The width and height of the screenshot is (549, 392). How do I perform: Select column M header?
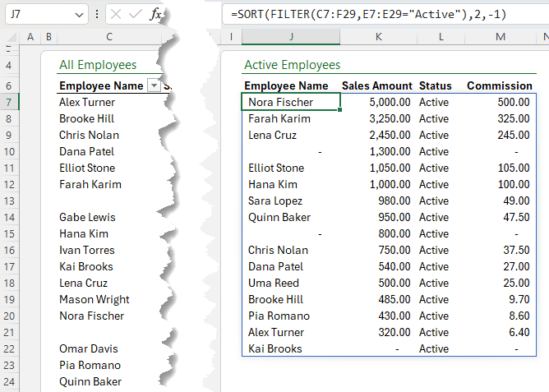pyautogui.click(x=501, y=37)
